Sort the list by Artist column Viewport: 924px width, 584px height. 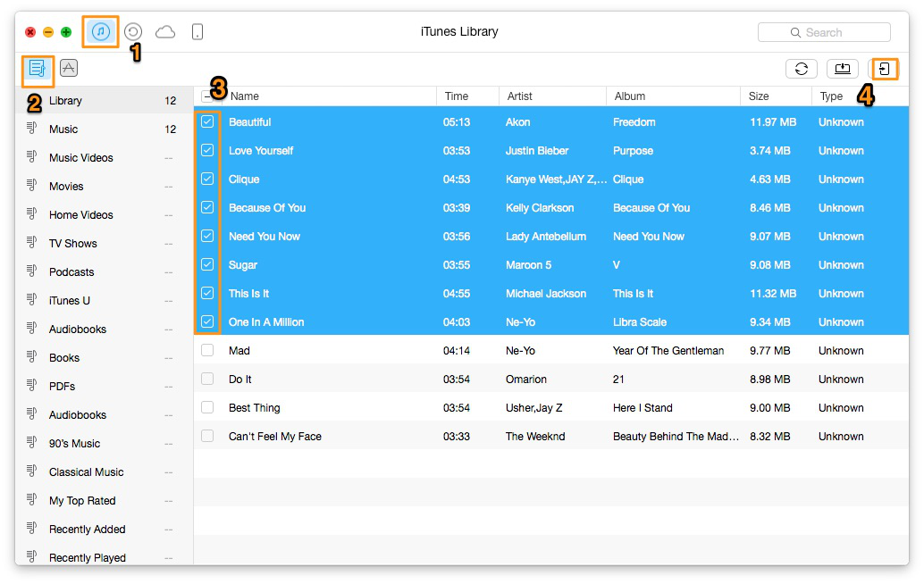click(x=519, y=96)
